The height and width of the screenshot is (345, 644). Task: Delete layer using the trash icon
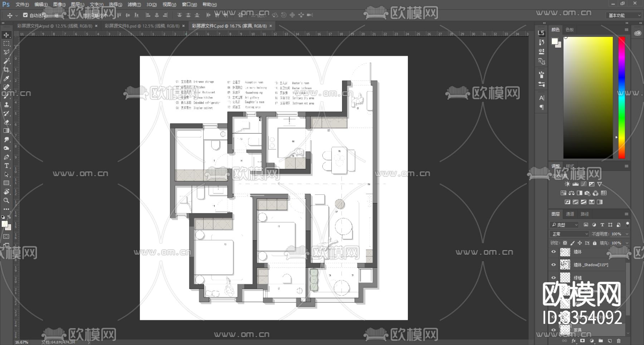(619, 341)
